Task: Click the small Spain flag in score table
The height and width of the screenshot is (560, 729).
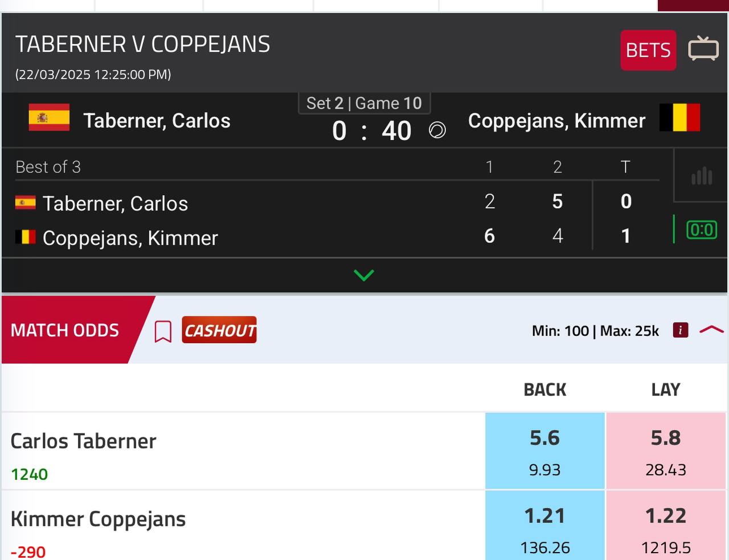Action: pos(26,203)
